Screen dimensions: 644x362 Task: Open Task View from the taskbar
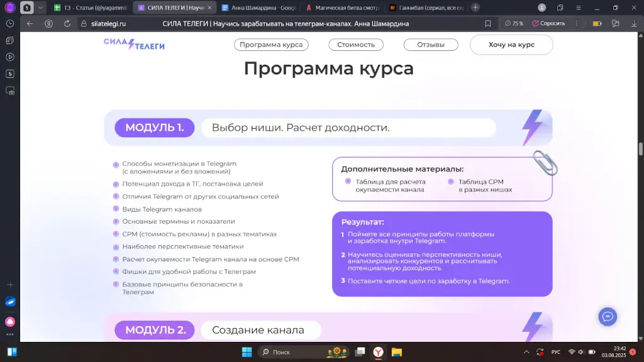(360, 352)
